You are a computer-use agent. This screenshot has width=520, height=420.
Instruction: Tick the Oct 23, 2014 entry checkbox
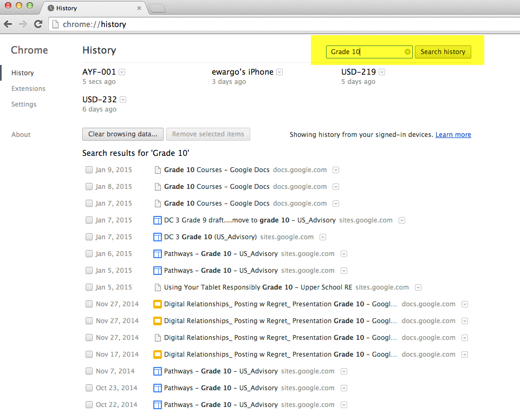[x=89, y=388]
